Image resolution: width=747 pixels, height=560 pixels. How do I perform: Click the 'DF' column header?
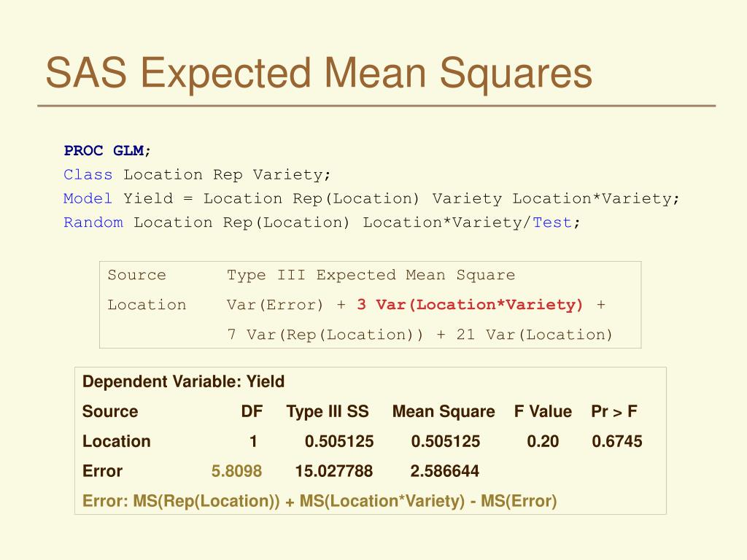pos(252,411)
